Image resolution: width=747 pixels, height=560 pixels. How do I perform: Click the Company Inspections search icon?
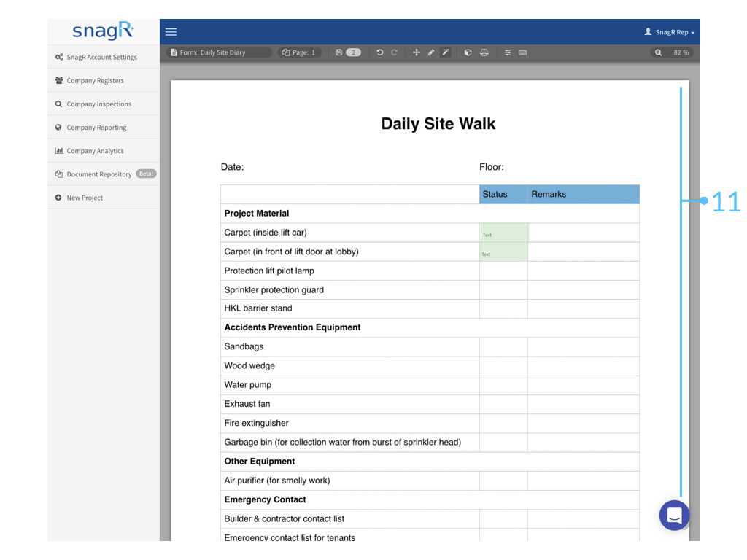tap(58, 104)
